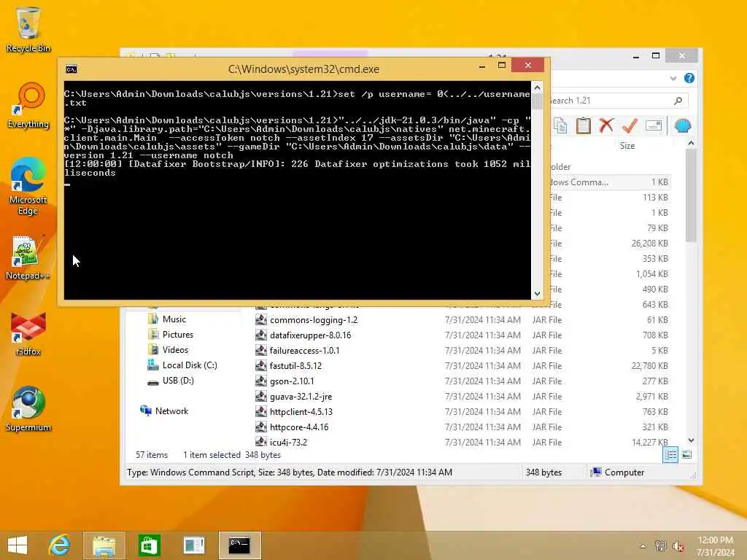Open Local Disk (C:) in navigation pane
Image resolution: width=747 pixels, height=560 pixels.
(189, 365)
